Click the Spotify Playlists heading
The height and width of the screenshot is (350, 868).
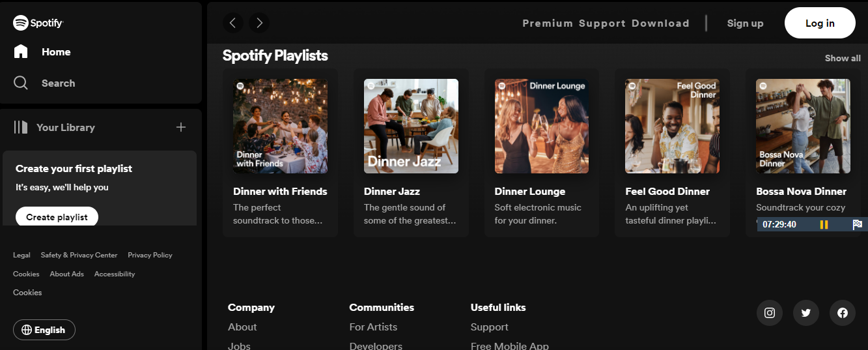pos(275,56)
